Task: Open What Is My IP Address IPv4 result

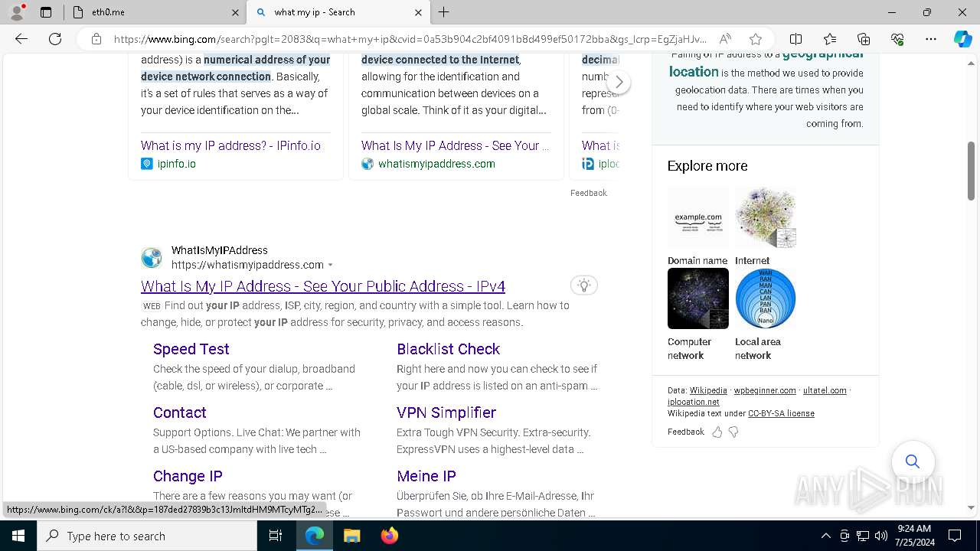Action: (323, 286)
